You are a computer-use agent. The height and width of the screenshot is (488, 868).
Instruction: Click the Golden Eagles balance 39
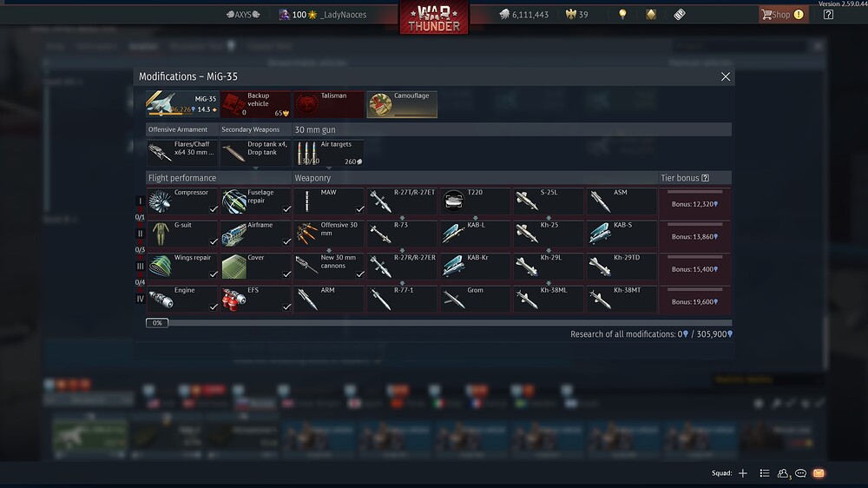[577, 15]
